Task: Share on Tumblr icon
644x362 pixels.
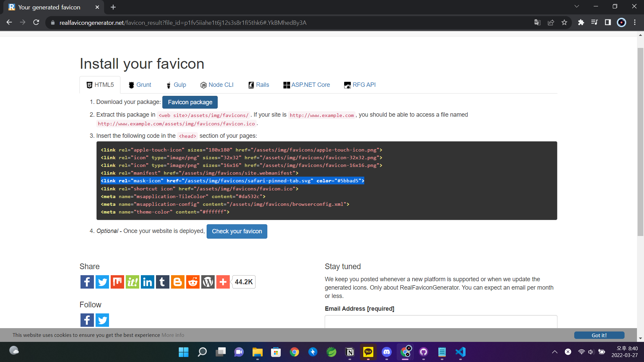Action: [163, 282]
